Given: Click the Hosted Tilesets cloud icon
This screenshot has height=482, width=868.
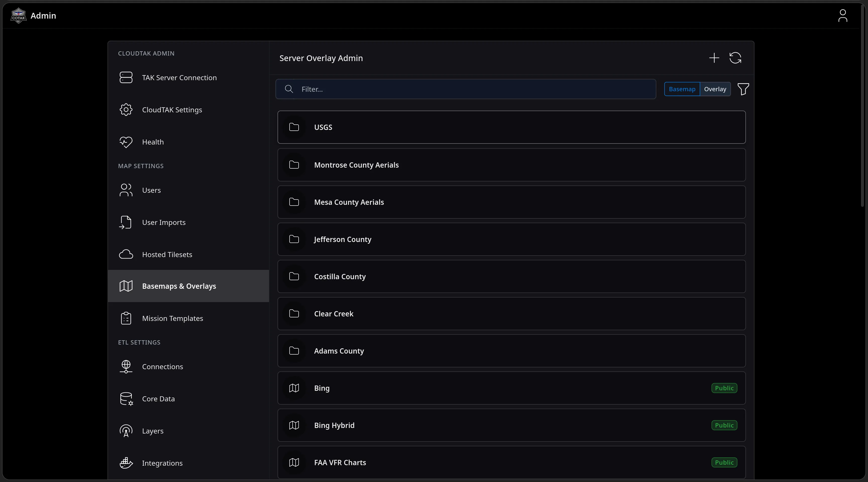Looking at the screenshot, I should (x=126, y=255).
